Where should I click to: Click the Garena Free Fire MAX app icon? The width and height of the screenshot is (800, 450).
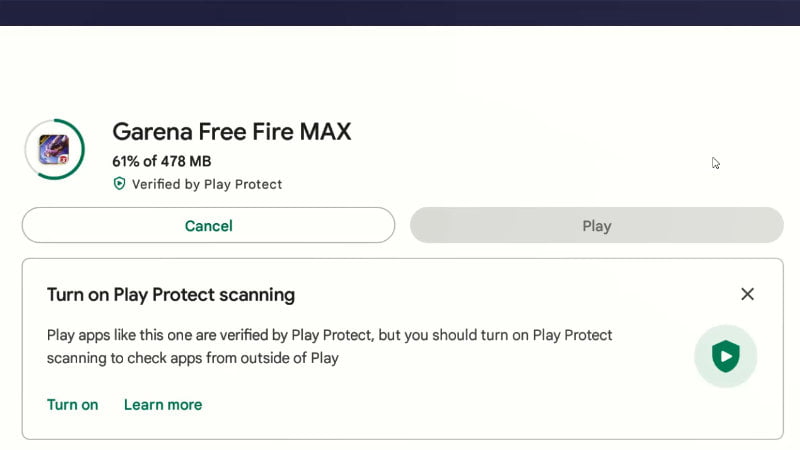(54, 149)
